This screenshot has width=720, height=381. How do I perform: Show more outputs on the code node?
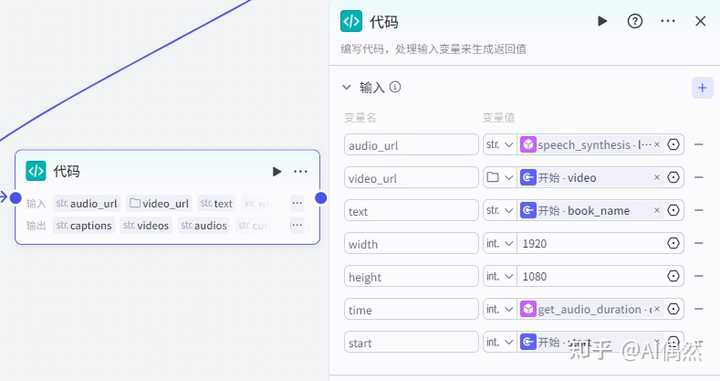coord(297,225)
